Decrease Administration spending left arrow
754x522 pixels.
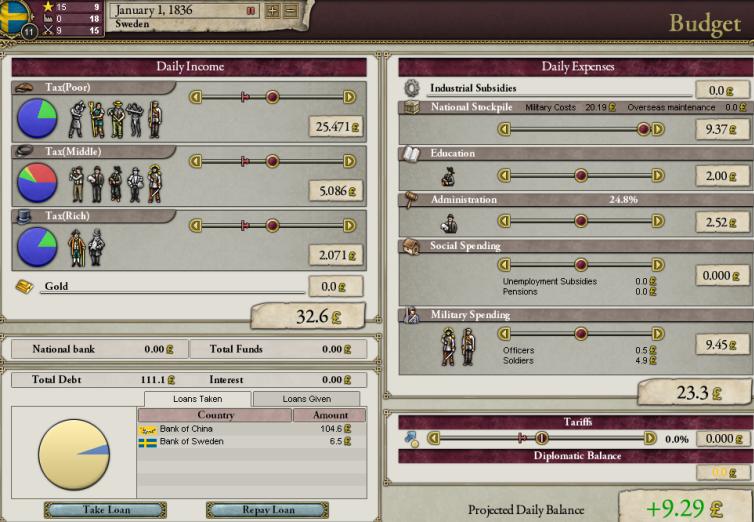pos(504,221)
